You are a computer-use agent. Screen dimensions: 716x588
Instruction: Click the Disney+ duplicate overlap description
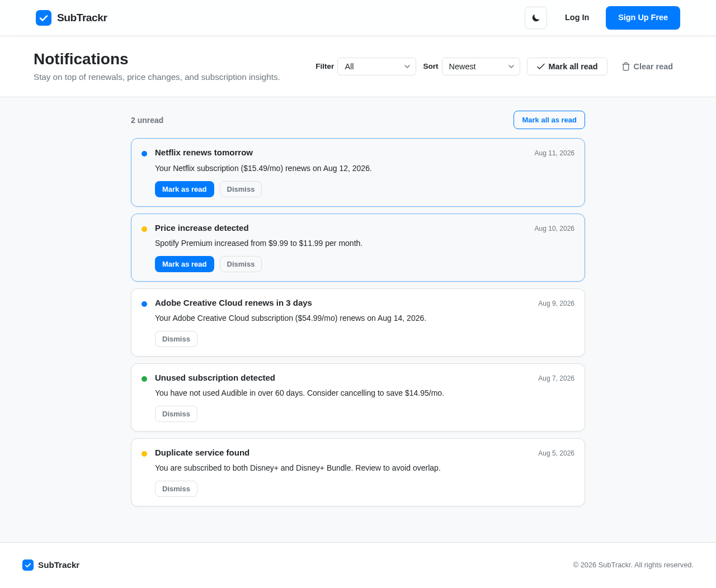pyautogui.click(x=298, y=468)
